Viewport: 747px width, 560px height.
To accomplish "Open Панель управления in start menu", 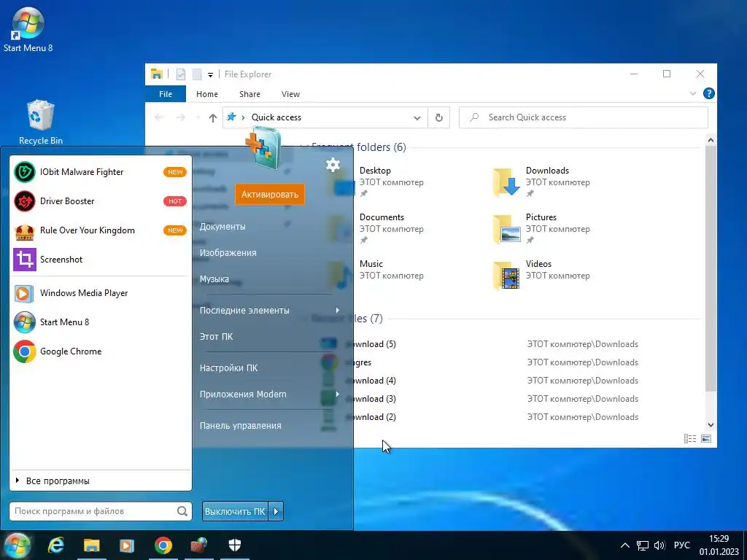I will point(240,426).
